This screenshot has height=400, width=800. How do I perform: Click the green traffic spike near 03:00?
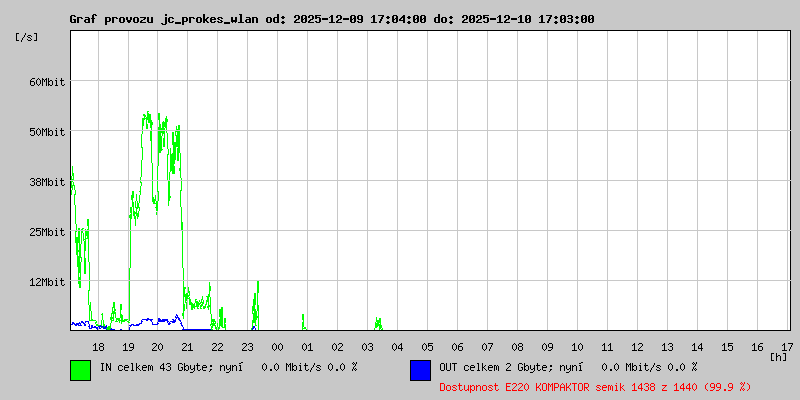(x=378, y=324)
